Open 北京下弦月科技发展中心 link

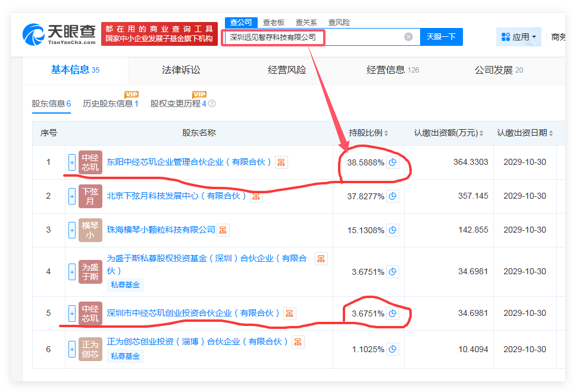click(x=176, y=196)
